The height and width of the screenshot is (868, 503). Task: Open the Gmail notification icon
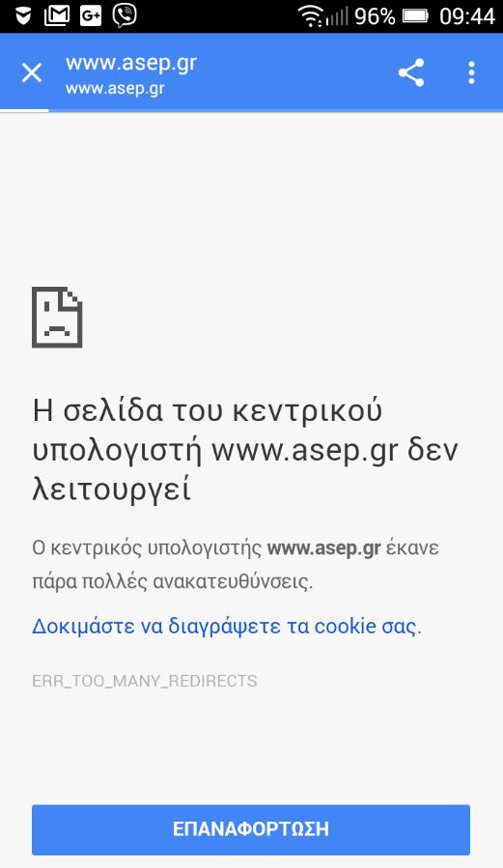(x=57, y=15)
